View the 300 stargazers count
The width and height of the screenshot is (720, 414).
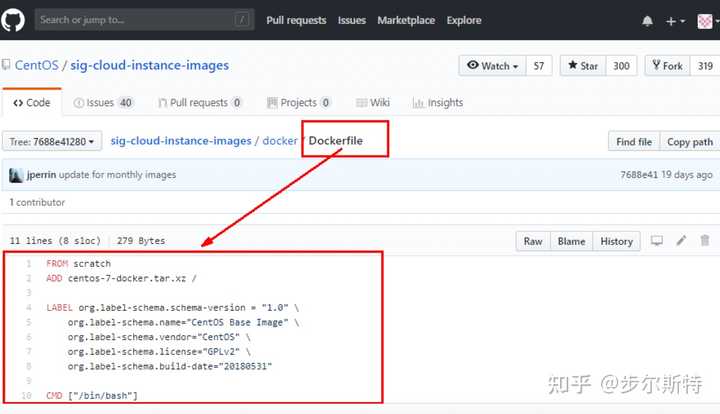[x=621, y=66]
